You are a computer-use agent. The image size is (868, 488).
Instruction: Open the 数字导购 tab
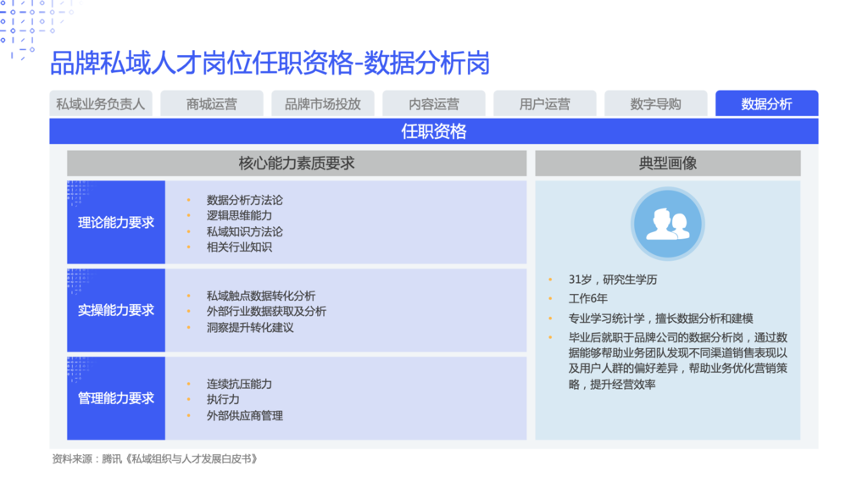[656, 103]
